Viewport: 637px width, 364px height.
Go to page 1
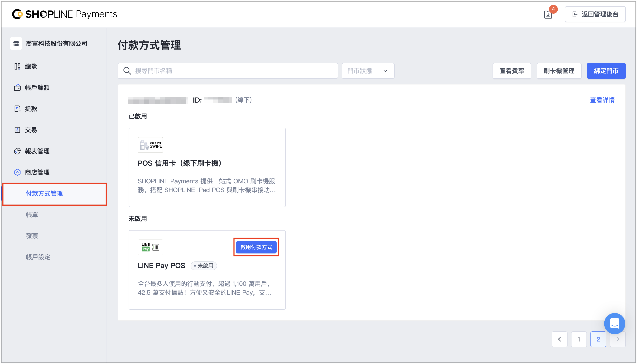[x=579, y=339]
